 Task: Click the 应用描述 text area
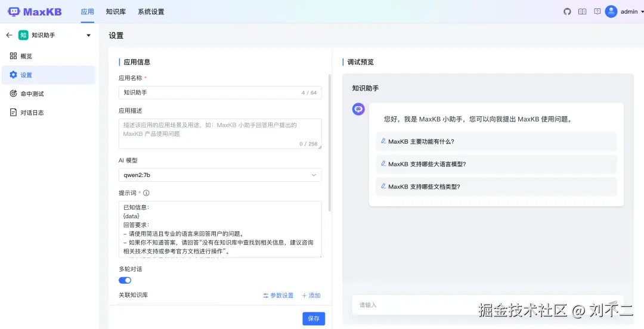pos(220,134)
